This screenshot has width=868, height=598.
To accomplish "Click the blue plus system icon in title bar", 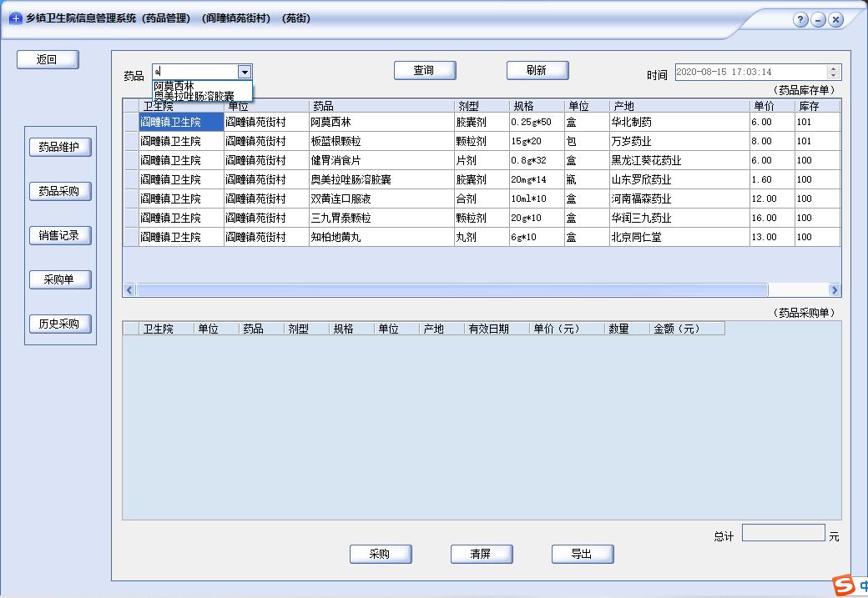I will click(15, 18).
